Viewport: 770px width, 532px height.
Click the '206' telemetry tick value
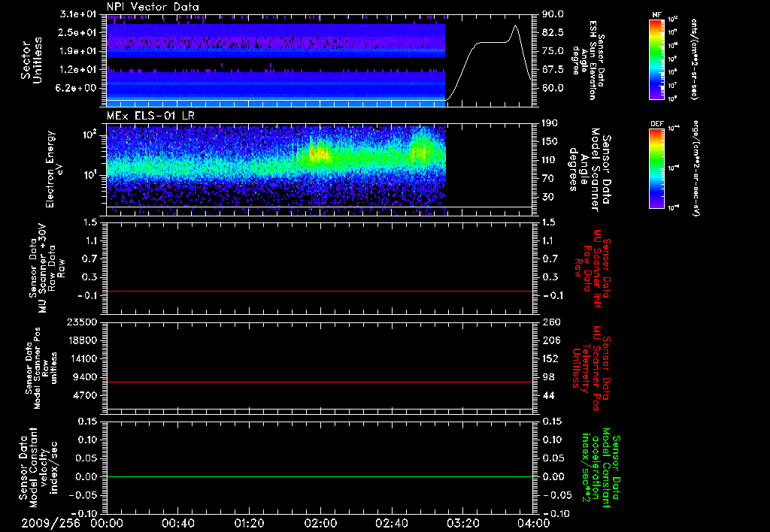click(550, 340)
